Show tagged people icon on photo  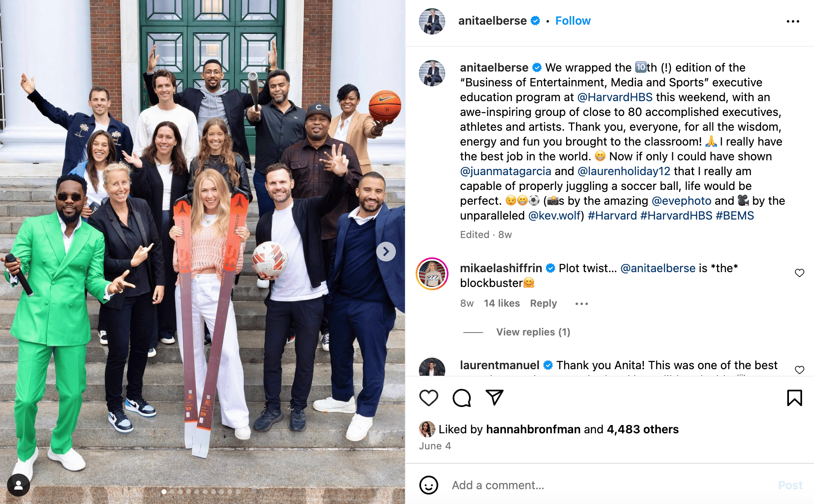click(18, 485)
